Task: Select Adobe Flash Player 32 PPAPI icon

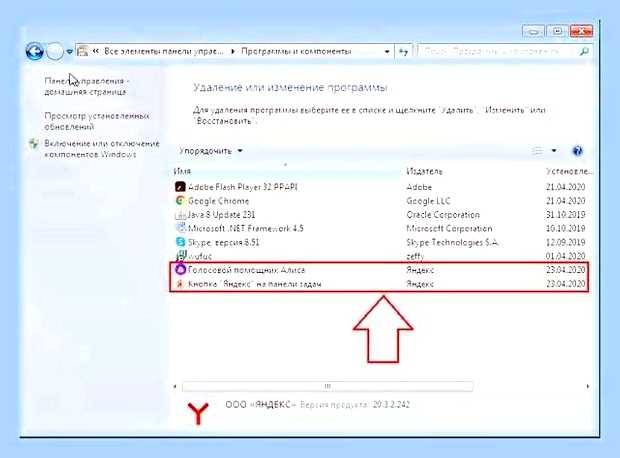Action: [x=180, y=187]
